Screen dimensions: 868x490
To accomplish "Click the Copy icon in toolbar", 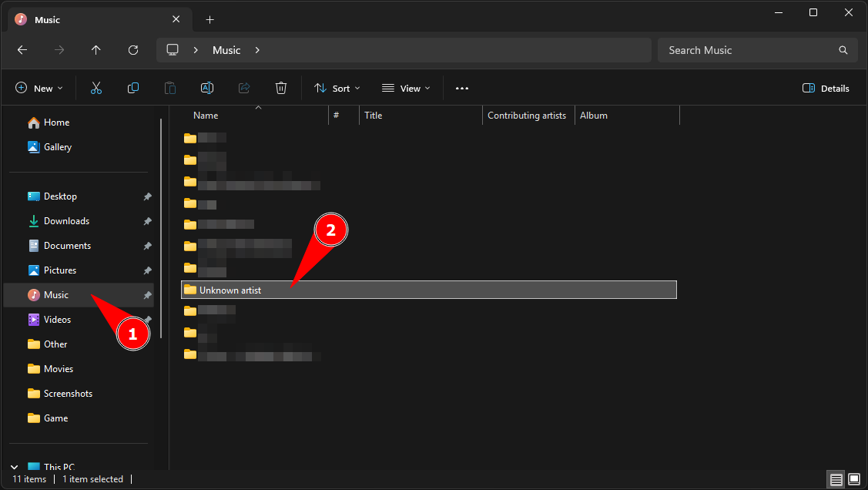I will [133, 89].
